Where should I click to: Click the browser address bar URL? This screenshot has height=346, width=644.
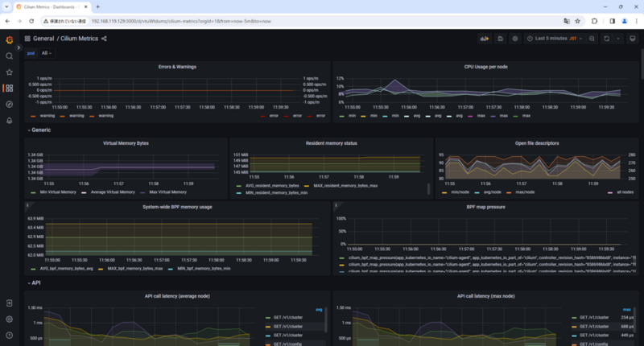pos(181,22)
